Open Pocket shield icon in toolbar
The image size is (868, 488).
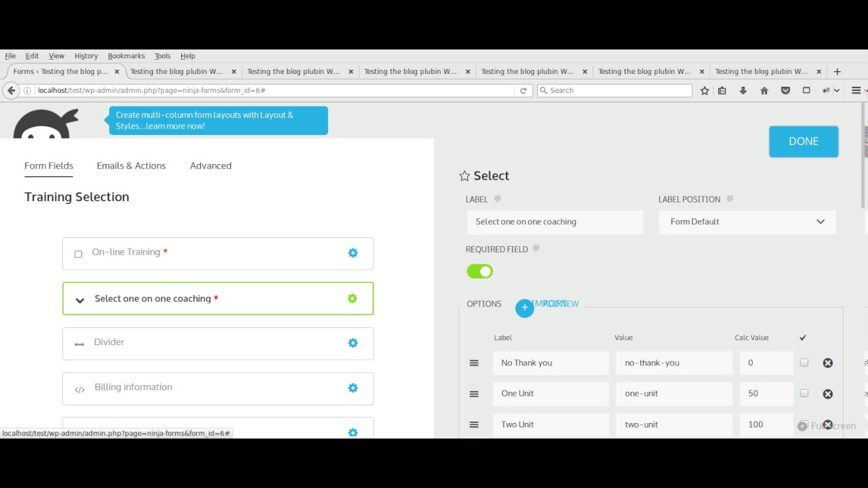[x=785, y=90]
